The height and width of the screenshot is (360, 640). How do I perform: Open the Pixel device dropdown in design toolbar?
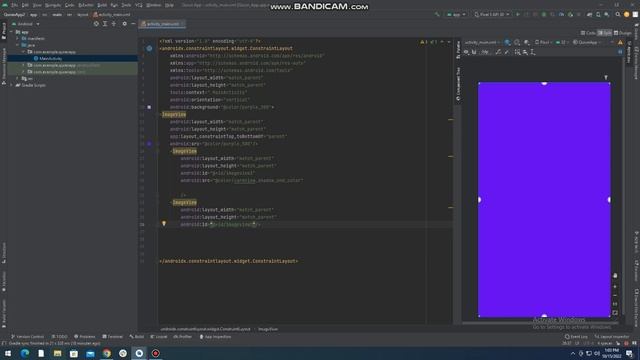pos(543,42)
